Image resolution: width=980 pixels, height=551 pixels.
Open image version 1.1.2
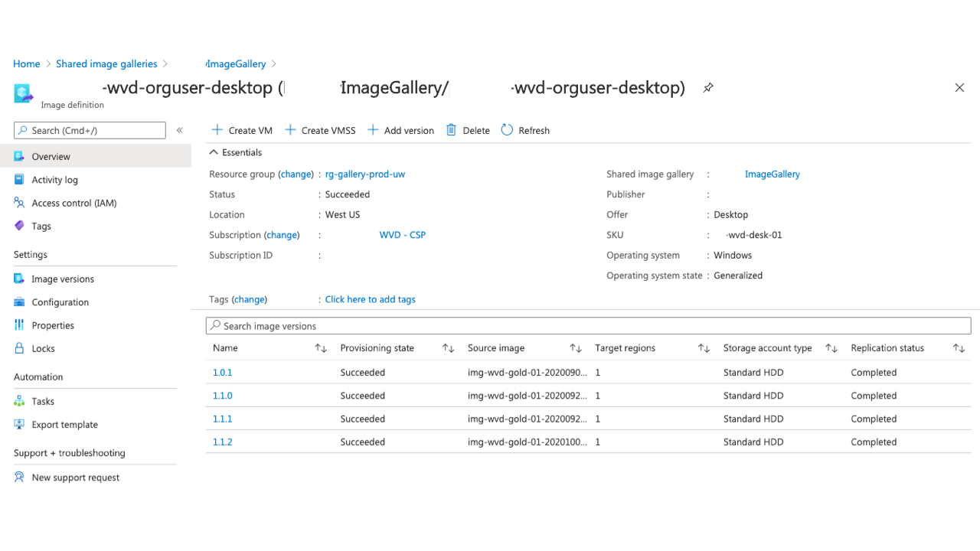pyautogui.click(x=223, y=442)
